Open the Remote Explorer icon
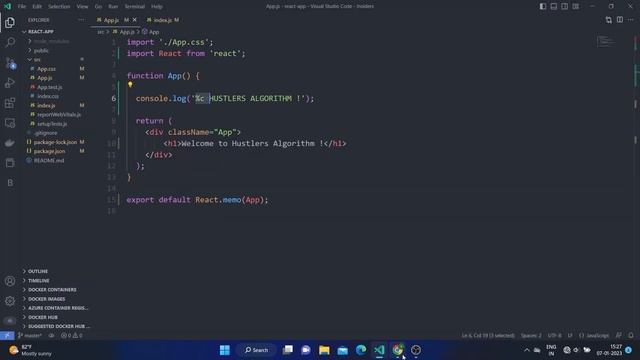Viewport: 640px width, 360px height. click(x=10, y=123)
